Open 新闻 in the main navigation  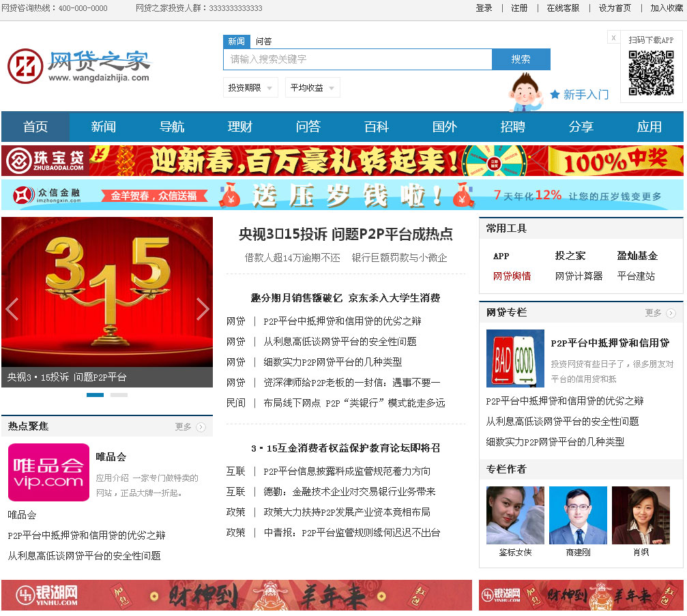coord(104,127)
